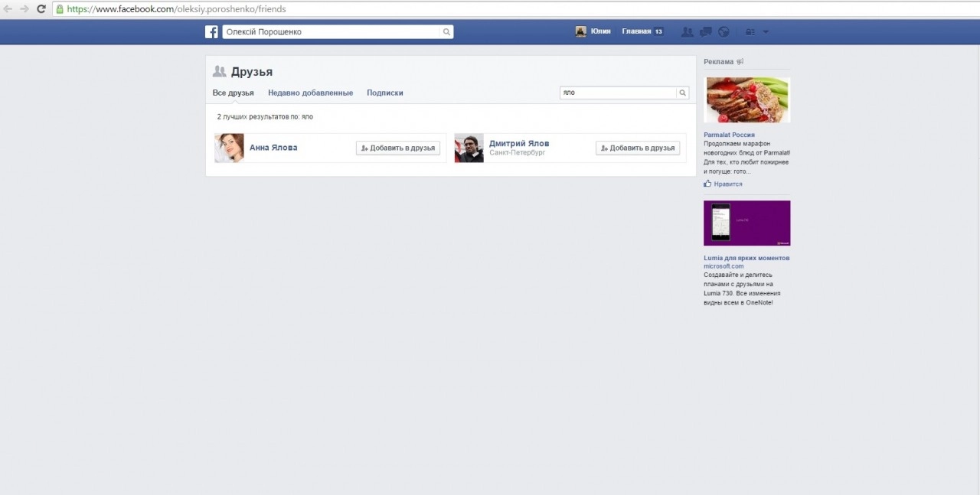
Task: Click Добавить в друзья for Анна Ялова
Action: 398,148
